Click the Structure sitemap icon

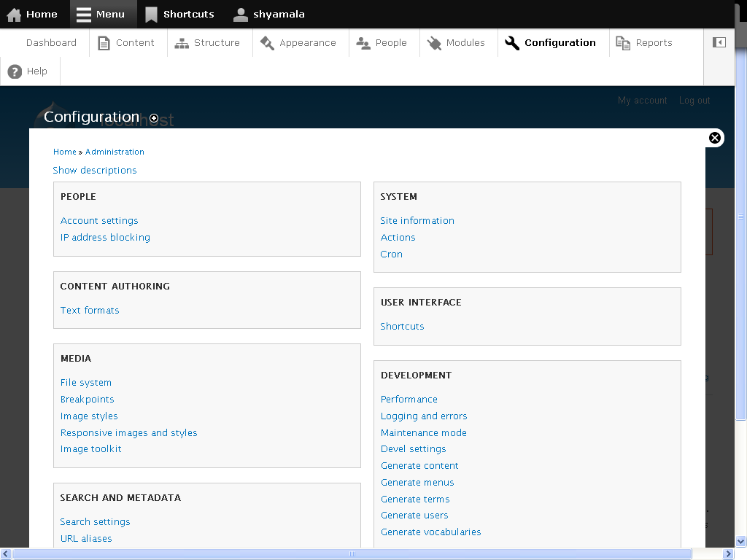click(181, 42)
